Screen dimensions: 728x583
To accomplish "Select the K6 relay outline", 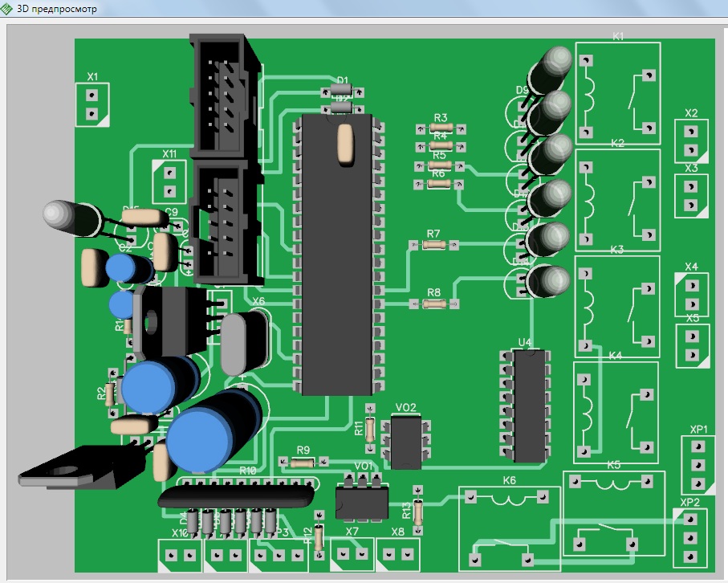I will [x=510, y=527].
